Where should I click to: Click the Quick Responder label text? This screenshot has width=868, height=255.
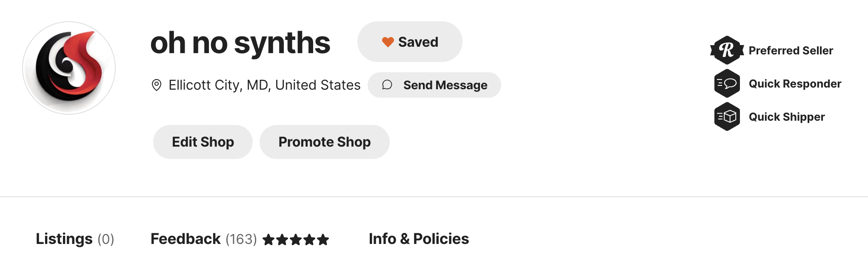point(795,84)
